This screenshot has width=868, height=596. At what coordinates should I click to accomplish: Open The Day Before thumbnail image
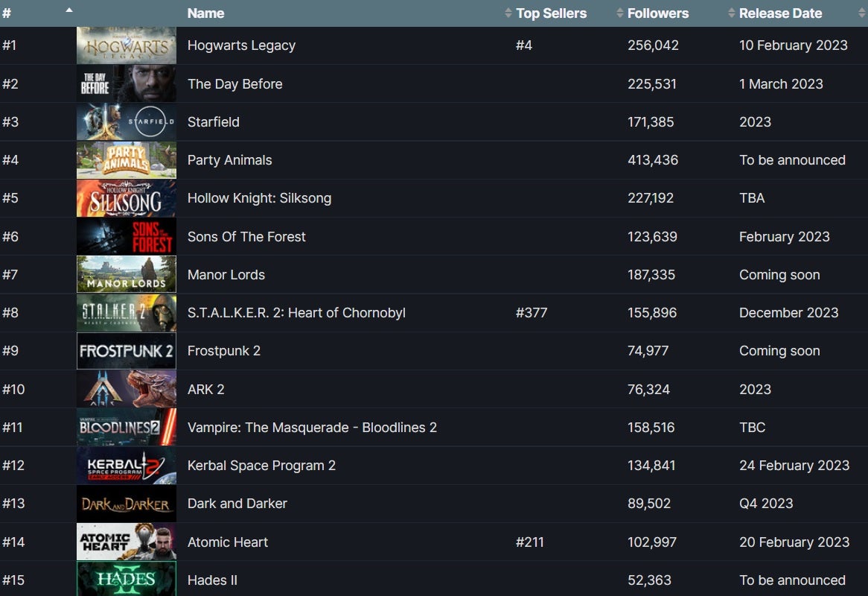127,83
